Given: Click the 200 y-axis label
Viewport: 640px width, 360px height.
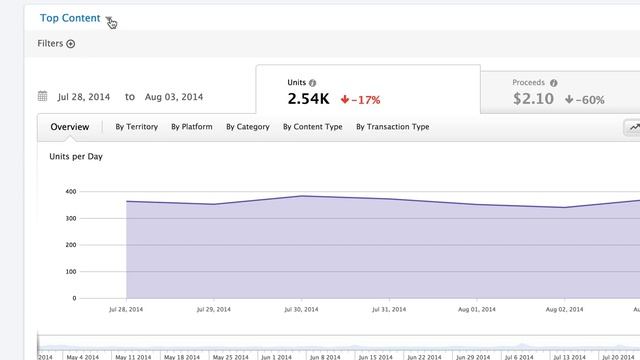Looking at the screenshot, I should (71, 245).
